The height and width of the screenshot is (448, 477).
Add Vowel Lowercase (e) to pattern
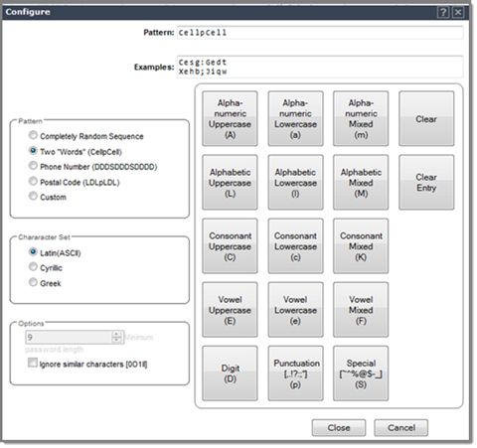coord(295,310)
